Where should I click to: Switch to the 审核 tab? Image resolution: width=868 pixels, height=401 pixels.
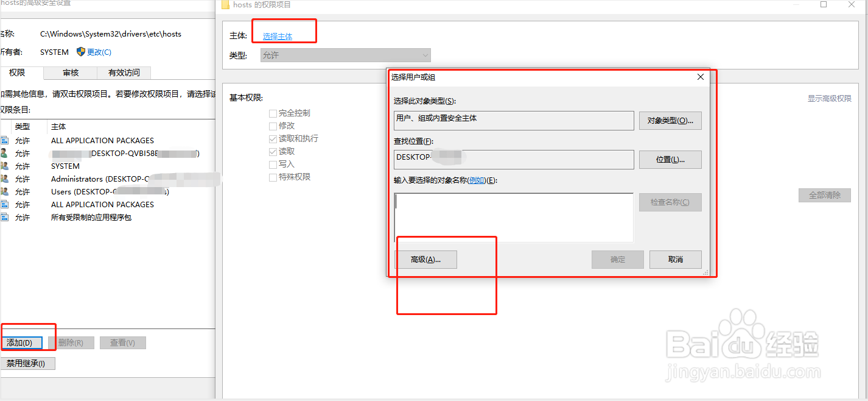tap(70, 73)
